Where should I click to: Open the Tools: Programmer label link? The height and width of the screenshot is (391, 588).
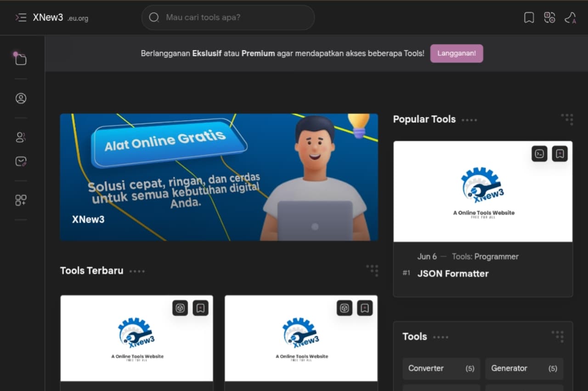(x=485, y=257)
